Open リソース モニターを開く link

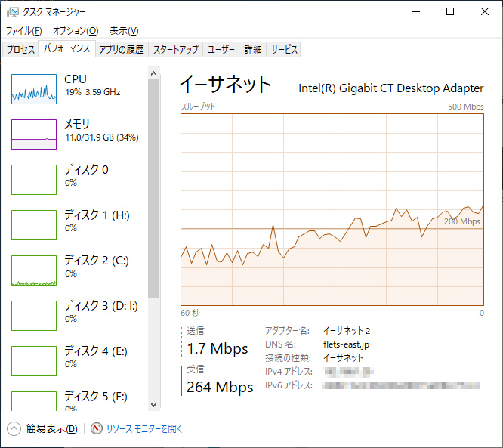click(x=144, y=428)
